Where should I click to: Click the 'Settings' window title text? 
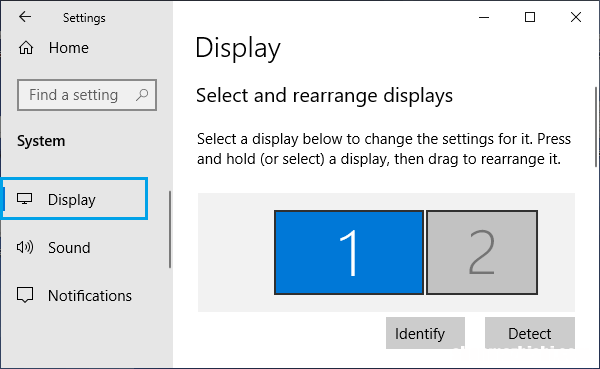(84, 18)
